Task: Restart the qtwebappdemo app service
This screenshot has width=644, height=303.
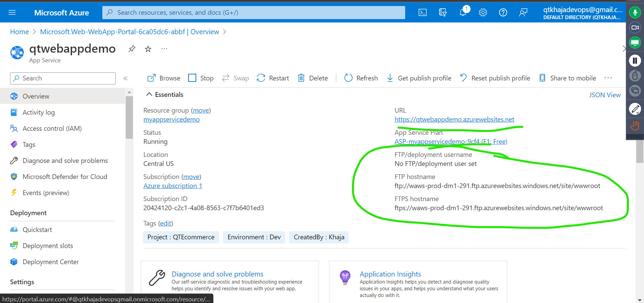Action: 272,78
